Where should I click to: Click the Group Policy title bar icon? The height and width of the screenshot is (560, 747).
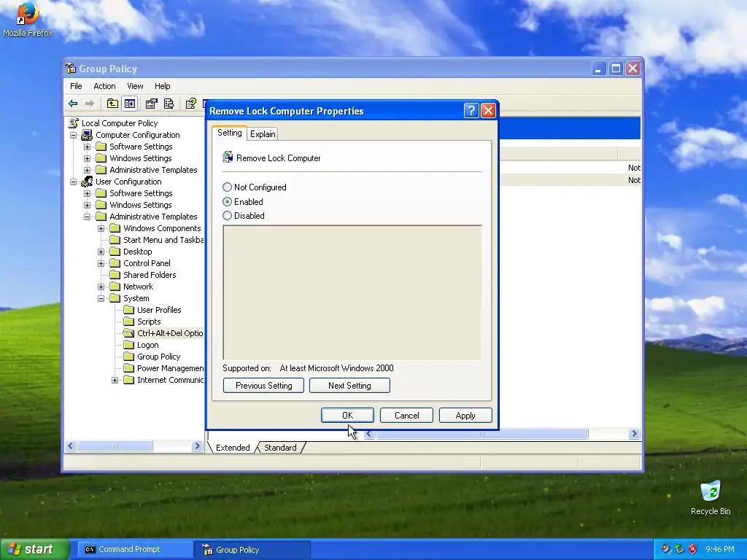pos(71,68)
